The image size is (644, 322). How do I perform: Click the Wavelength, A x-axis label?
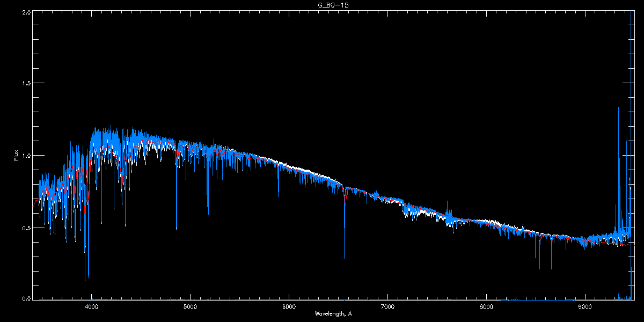click(x=333, y=314)
